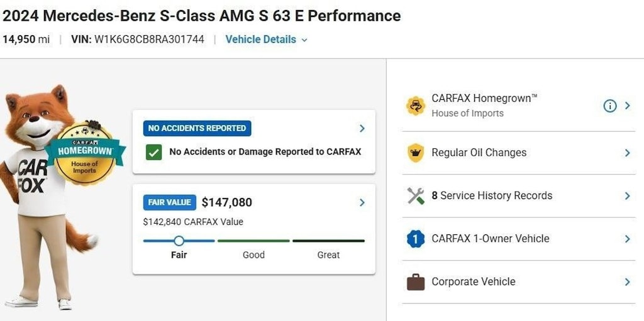Click the CARFAX fox mascot image
The width and height of the screenshot is (644, 321).
(x=47, y=197)
